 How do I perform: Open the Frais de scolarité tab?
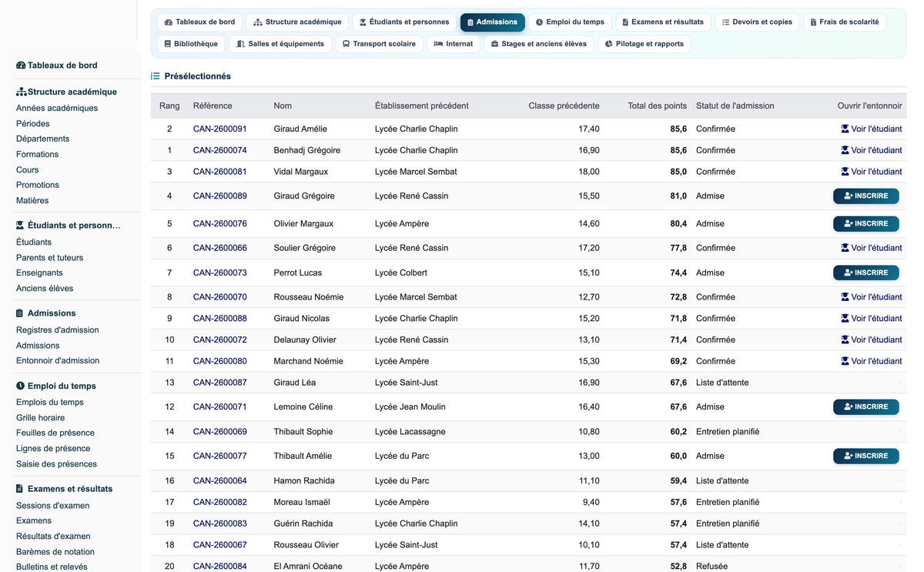click(x=844, y=22)
